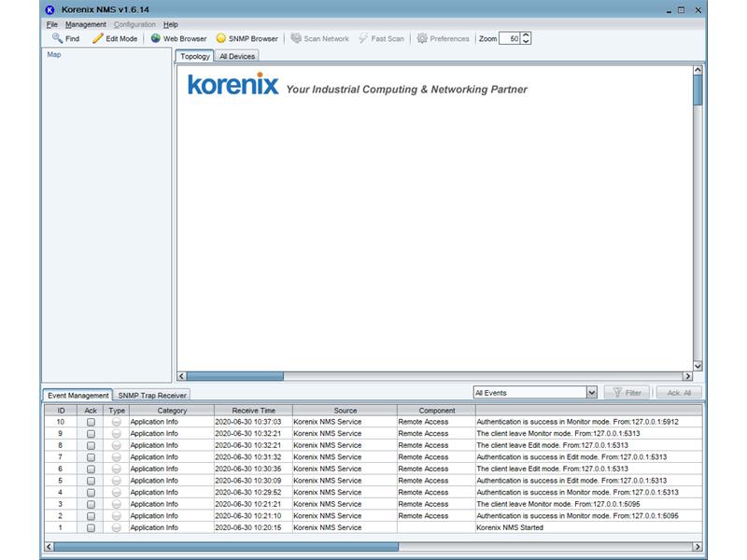The image size is (747, 560).
Task: Check the Ack box for event 6
Action: point(91,469)
